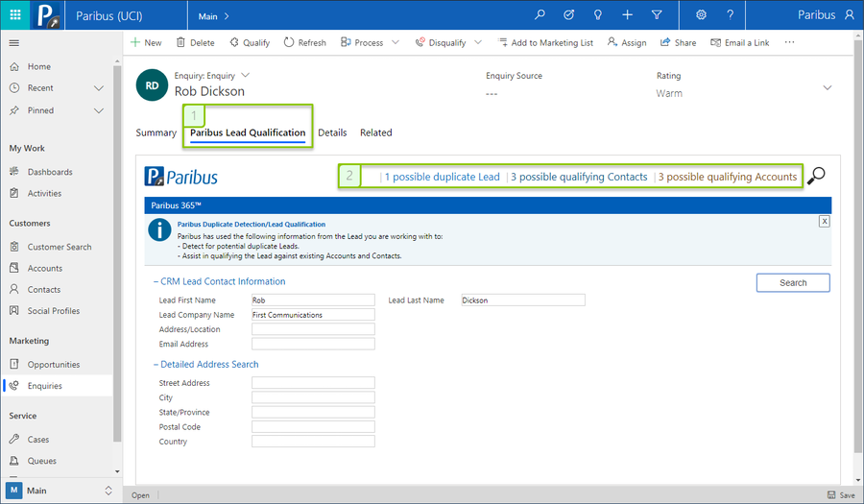Image resolution: width=864 pixels, height=504 pixels.
Task: Expand the Process dropdown chevron
Action: pos(396,42)
